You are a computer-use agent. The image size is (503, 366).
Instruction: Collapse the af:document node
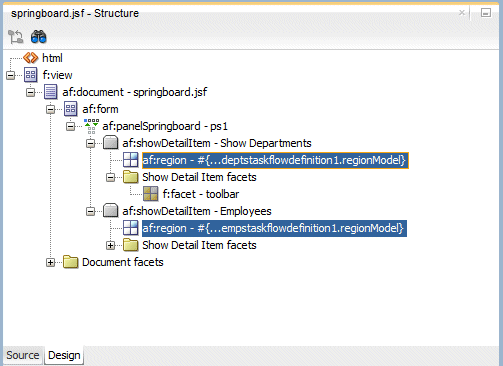31,92
